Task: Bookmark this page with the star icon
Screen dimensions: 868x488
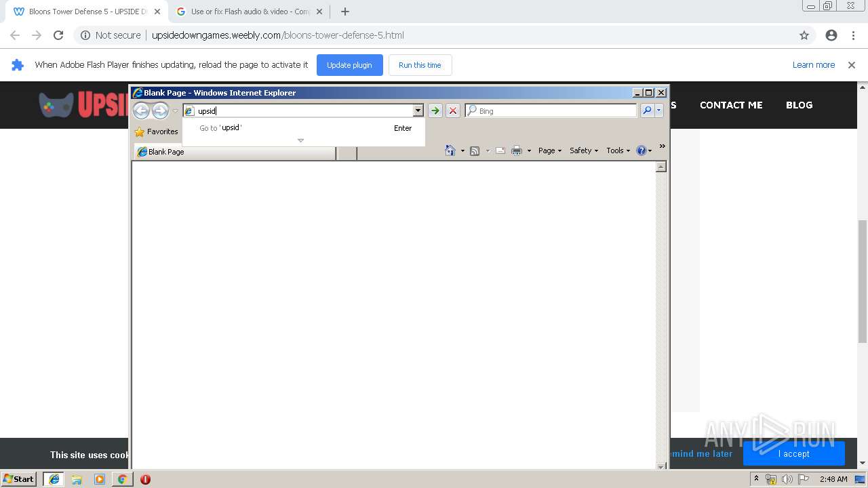Action: point(804,35)
